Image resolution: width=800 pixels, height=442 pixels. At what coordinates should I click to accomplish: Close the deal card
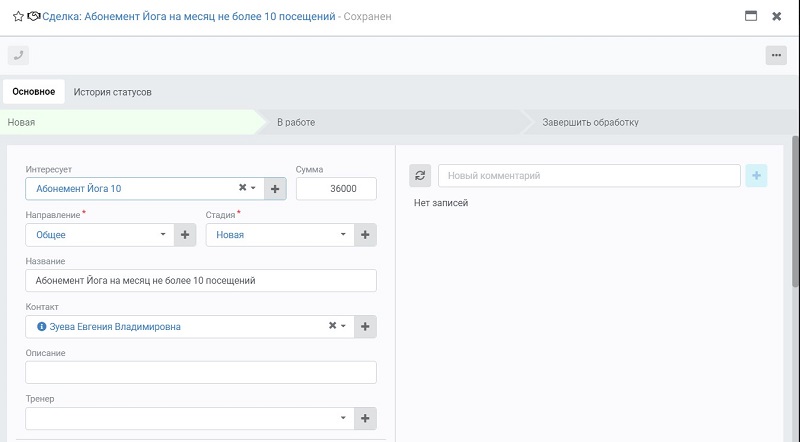(777, 16)
